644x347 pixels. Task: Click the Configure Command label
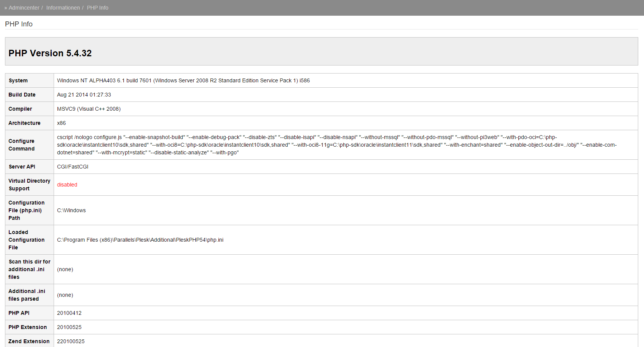pos(21,145)
